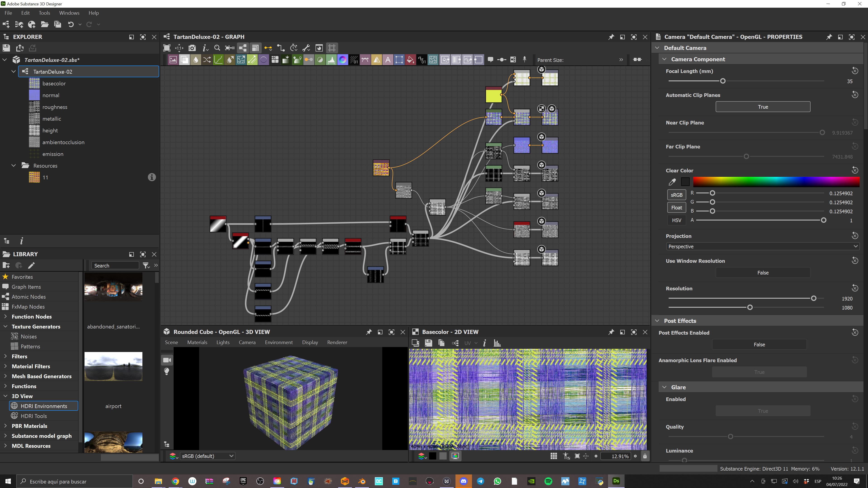Click the Focal Length slider handle
This screenshot has width=868, height=488.
pyautogui.click(x=722, y=81)
